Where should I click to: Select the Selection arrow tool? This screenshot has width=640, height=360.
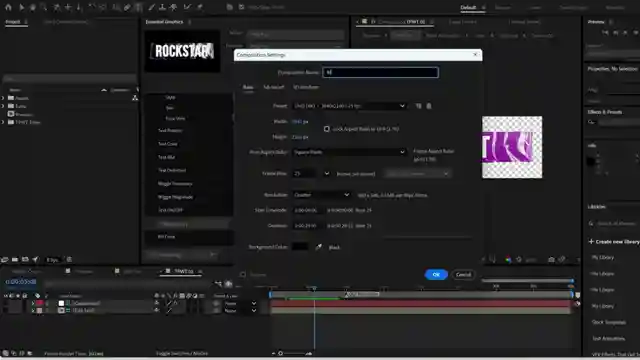pyautogui.click(x=21, y=7)
